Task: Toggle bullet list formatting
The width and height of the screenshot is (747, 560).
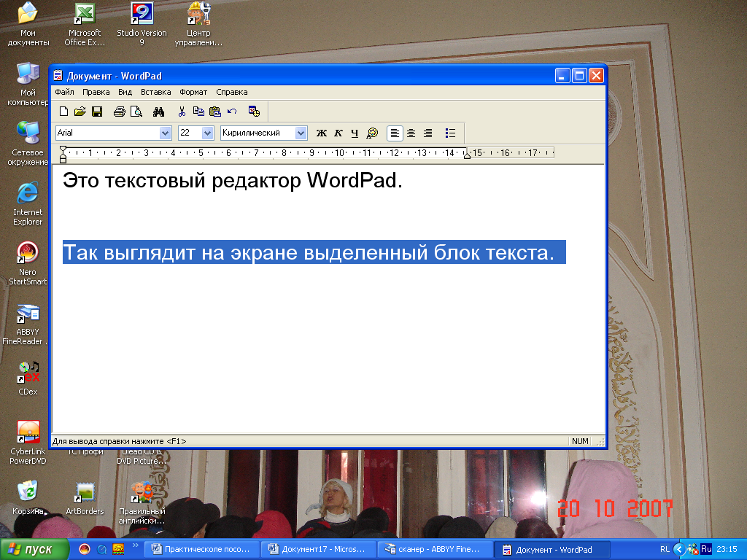Action: click(x=450, y=133)
